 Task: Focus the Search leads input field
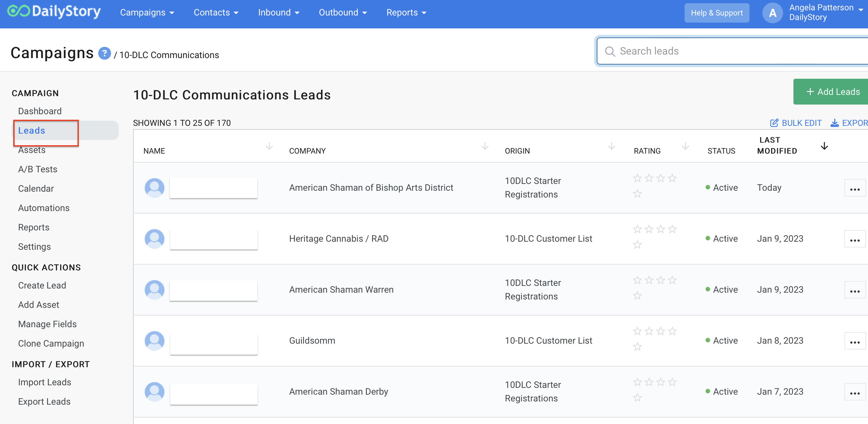coord(733,51)
